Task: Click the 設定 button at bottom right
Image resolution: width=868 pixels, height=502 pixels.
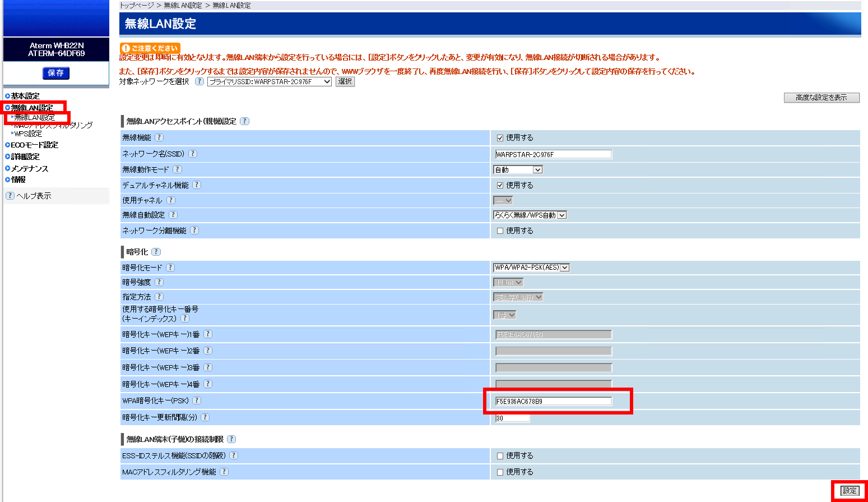Action: (850, 491)
